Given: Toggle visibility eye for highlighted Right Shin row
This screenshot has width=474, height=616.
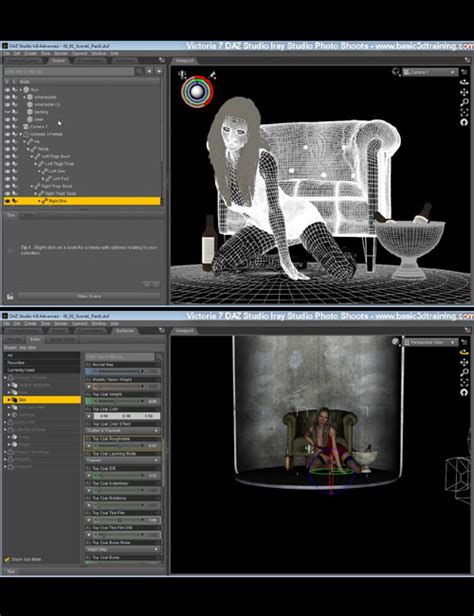Looking at the screenshot, I should click(7, 201).
